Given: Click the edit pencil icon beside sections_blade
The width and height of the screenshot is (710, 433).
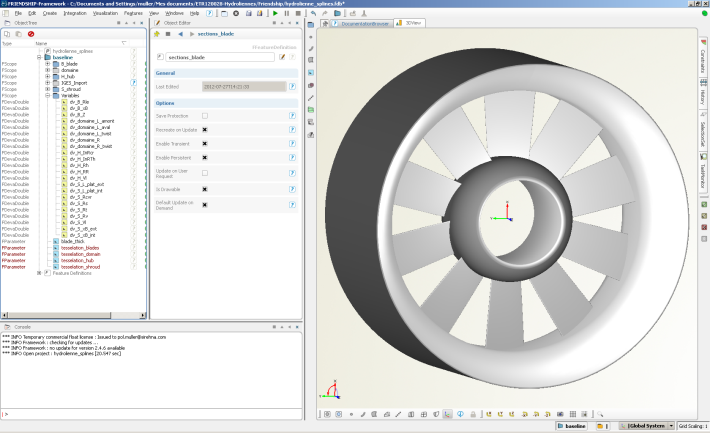Looking at the screenshot, I should 282,58.
